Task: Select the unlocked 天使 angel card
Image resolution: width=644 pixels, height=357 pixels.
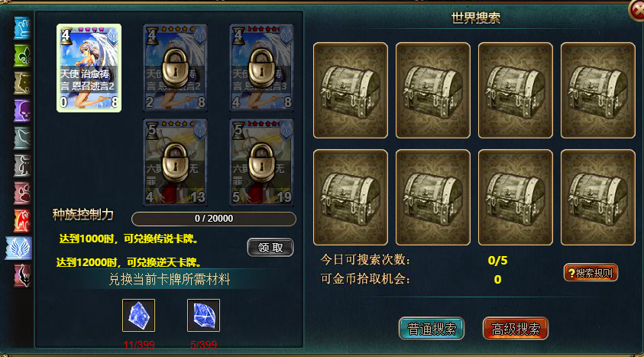Action: point(89,68)
